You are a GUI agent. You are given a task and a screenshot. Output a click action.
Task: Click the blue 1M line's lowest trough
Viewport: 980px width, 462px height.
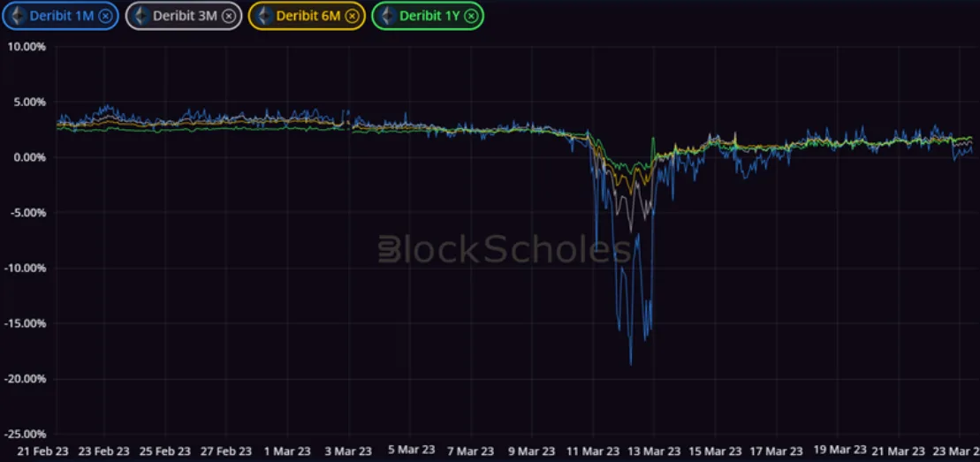[x=630, y=364]
